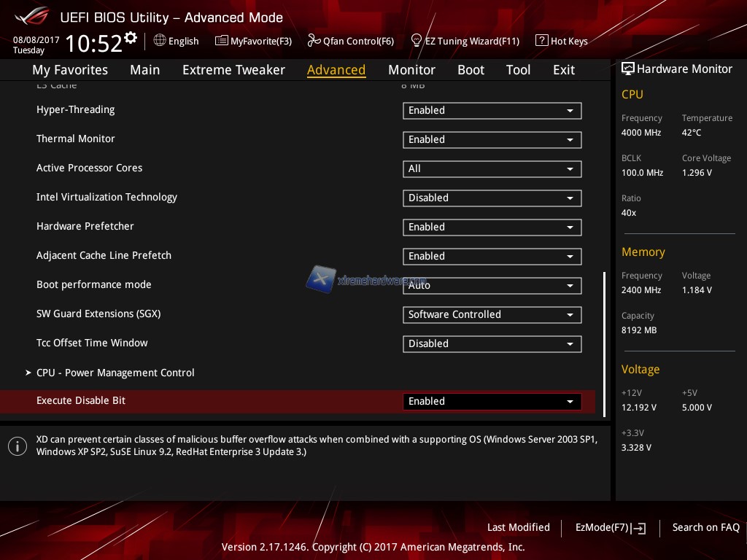Launch EZ Tuning Wizard lightbulb icon
Viewport: 747px width, 560px height.
pos(417,40)
